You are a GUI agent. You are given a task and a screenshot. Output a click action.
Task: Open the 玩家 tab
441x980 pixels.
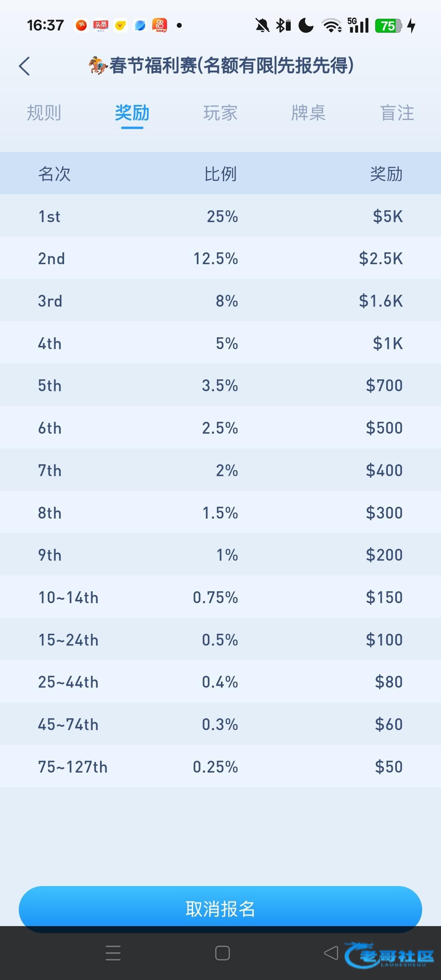220,113
